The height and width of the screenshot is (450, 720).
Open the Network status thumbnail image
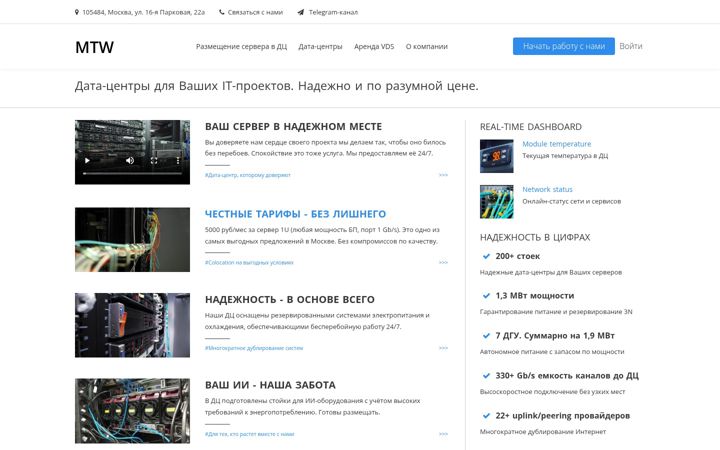click(x=496, y=202)
